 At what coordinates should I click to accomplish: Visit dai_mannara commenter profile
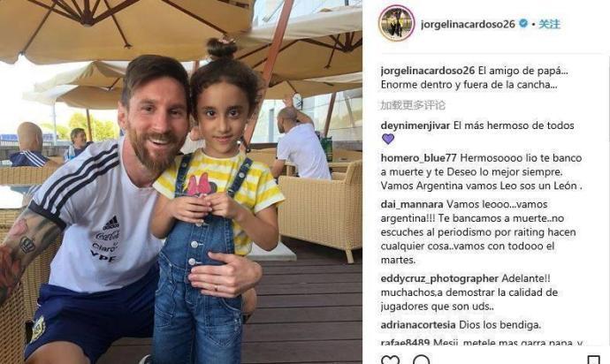412,205
